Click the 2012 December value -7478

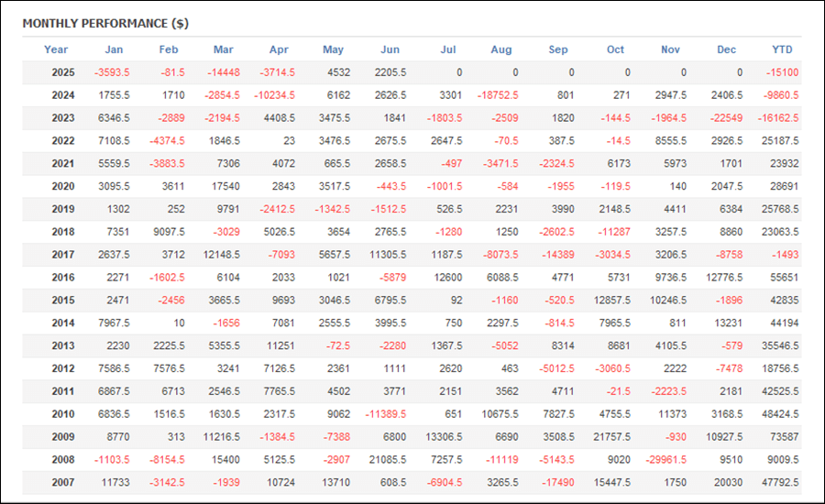[x=729, y=368]
